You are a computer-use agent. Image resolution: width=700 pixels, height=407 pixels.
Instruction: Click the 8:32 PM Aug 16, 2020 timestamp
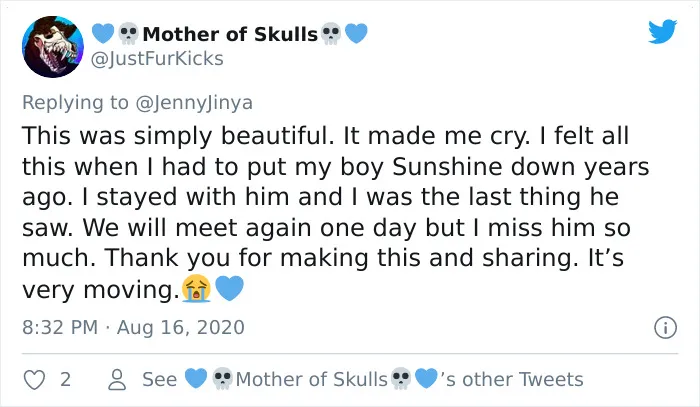pos(133,327)
